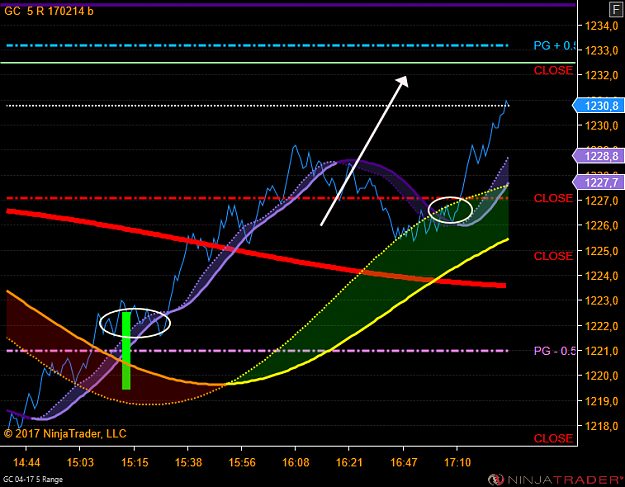The height and width of the screenshot is (487, 625).
Task: Select the bright green vertical bar on chart
Action: pyautogui.click(x=126, y=351)
